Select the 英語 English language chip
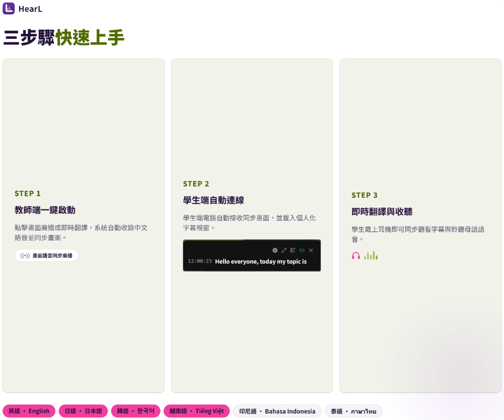This screenshot has width=504, height=420. (29, 411)
